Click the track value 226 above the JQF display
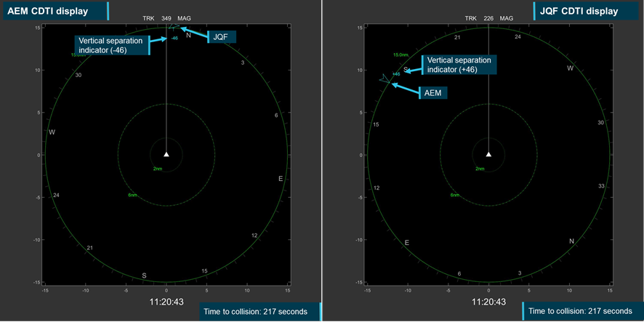Image resolution: width=644 pixels, height=322 pixels. coord(488,18)
